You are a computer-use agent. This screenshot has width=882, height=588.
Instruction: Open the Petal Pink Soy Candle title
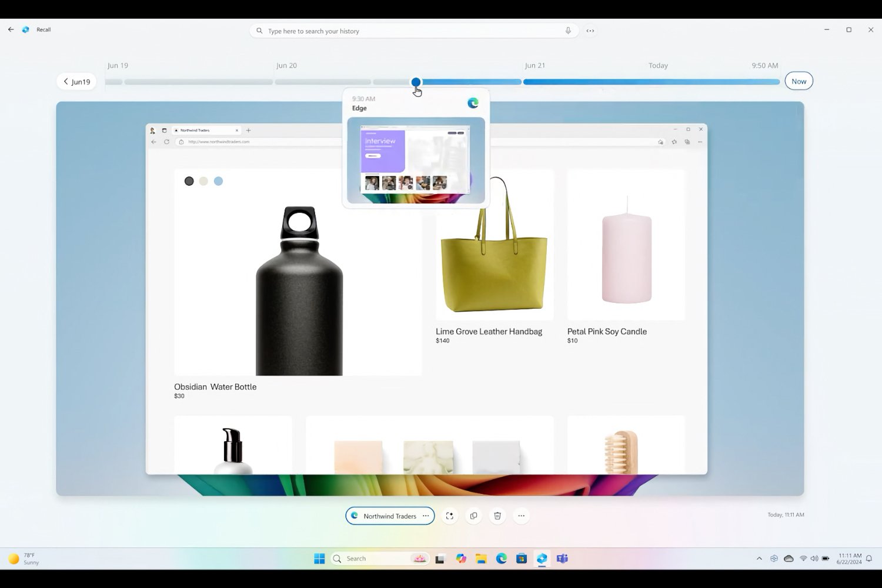607,332
